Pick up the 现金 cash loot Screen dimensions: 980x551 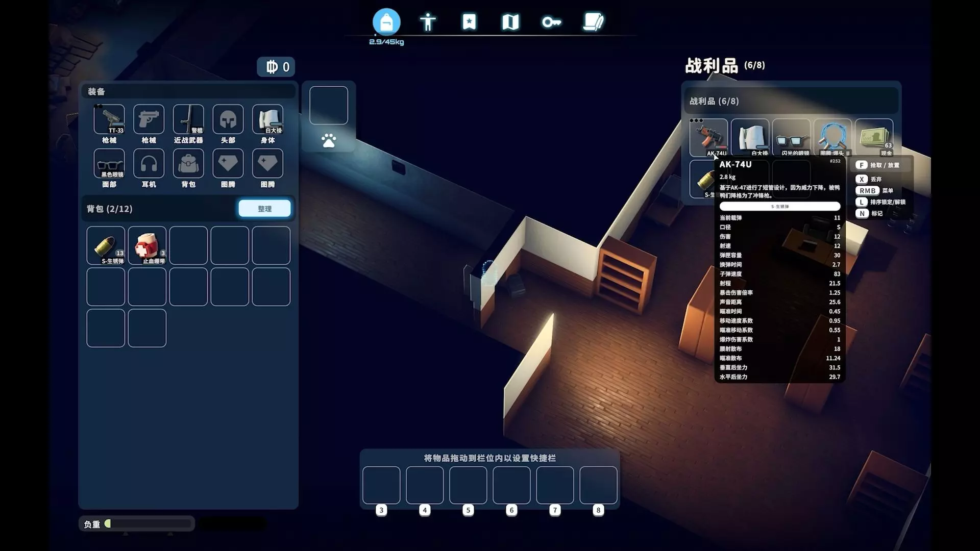(874, 137)
